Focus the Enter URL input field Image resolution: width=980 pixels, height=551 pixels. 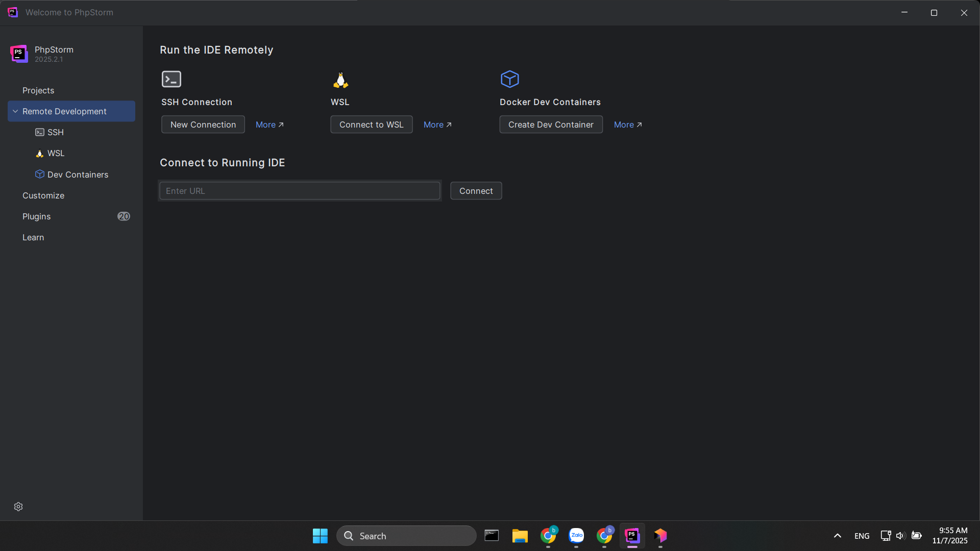pos(300,191)
